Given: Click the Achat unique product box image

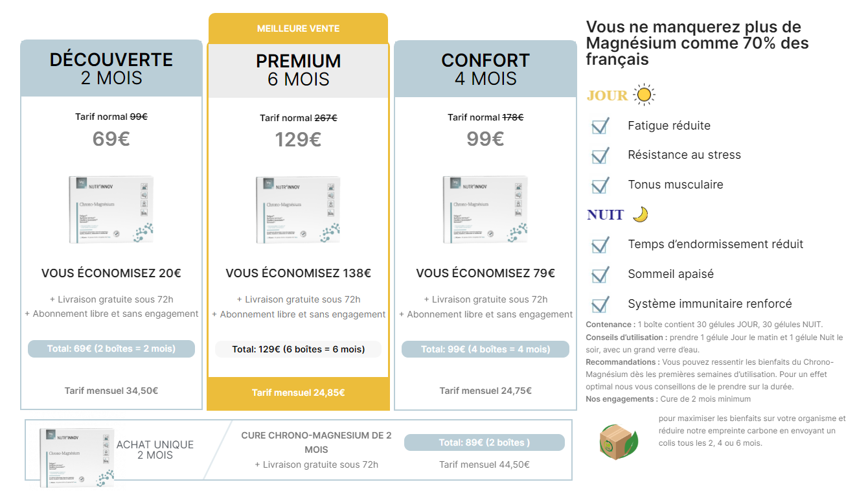Looking at the screenshot, I should (x=76, y=457).
